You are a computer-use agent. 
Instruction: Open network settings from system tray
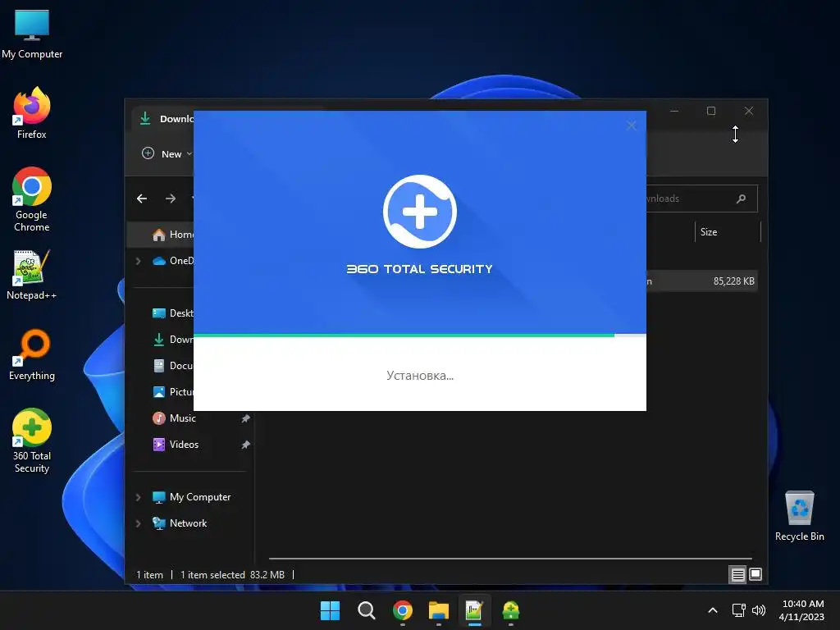[x=739, y=610]
